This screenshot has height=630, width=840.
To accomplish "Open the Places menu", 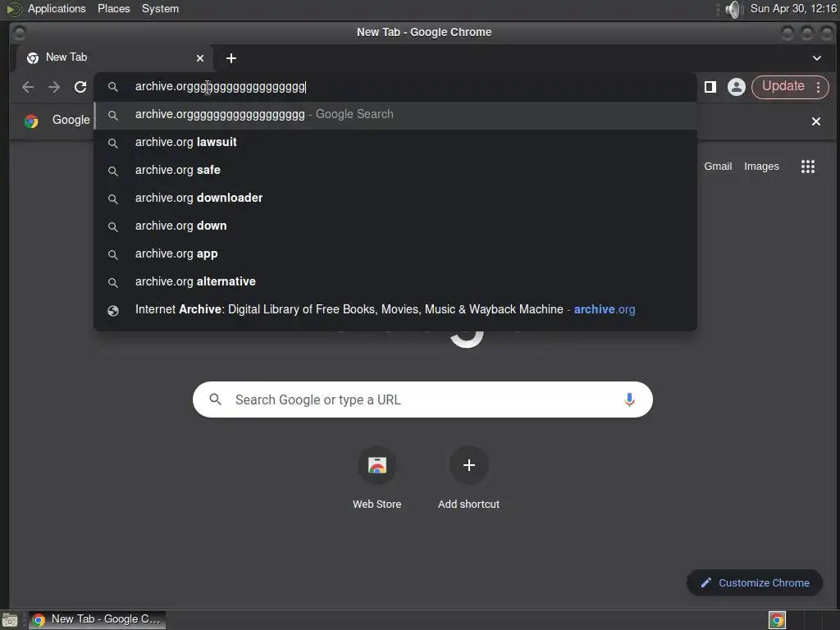I will click(113, 8).
